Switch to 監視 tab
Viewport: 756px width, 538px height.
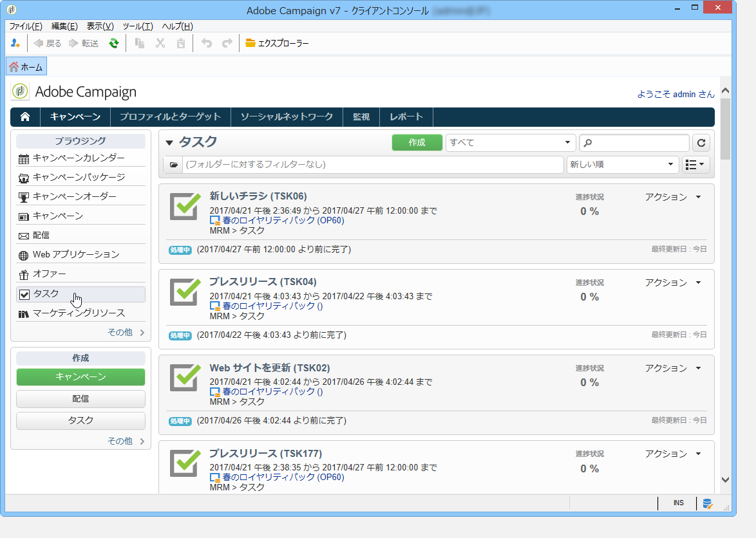point(361,116)
